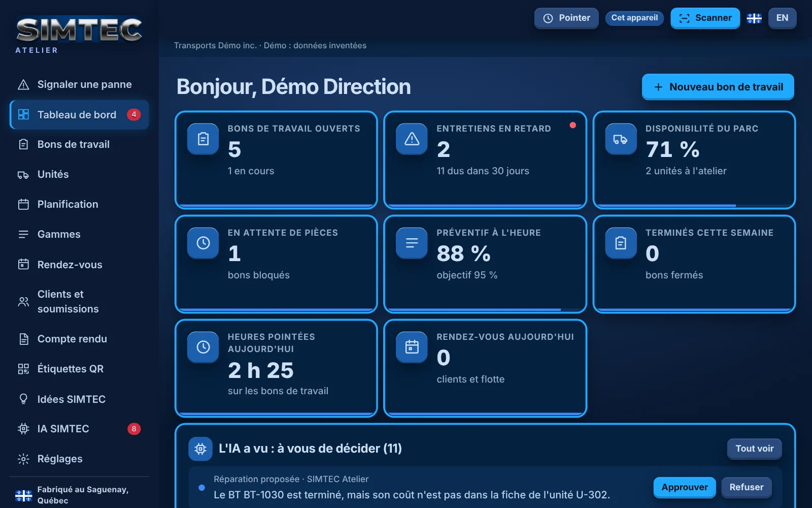Open Réglages in the sidebar
This screenshot has height=508, width=812.
pos(79,459)
